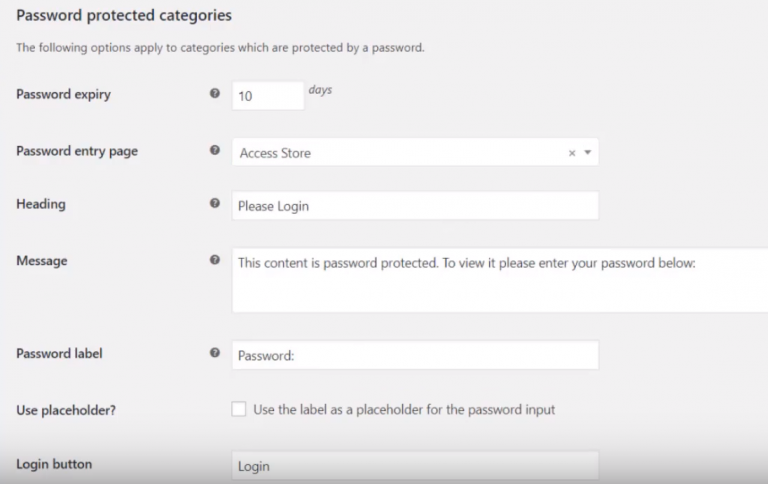The width and height of the screenshot is (768, 484).
Task: Click the checkbox label text about placeholder
Action: pyautogui.click(x=404, y=409)
